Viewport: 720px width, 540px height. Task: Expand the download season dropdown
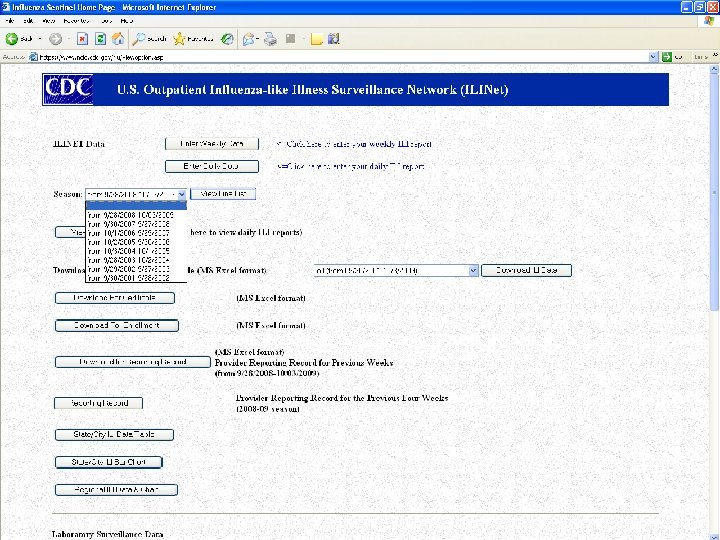tap(473, 270)
